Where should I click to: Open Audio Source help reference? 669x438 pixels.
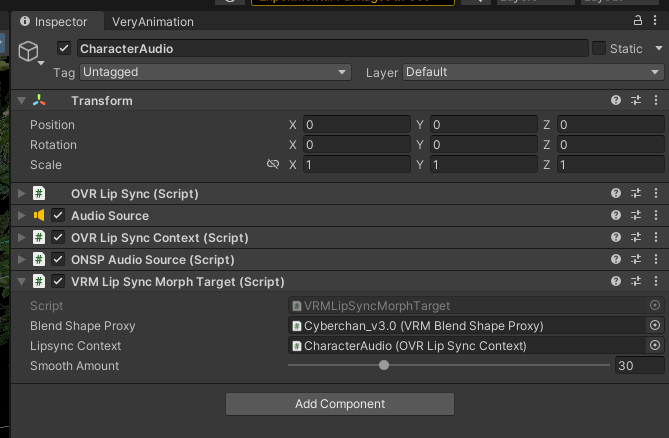616,215
